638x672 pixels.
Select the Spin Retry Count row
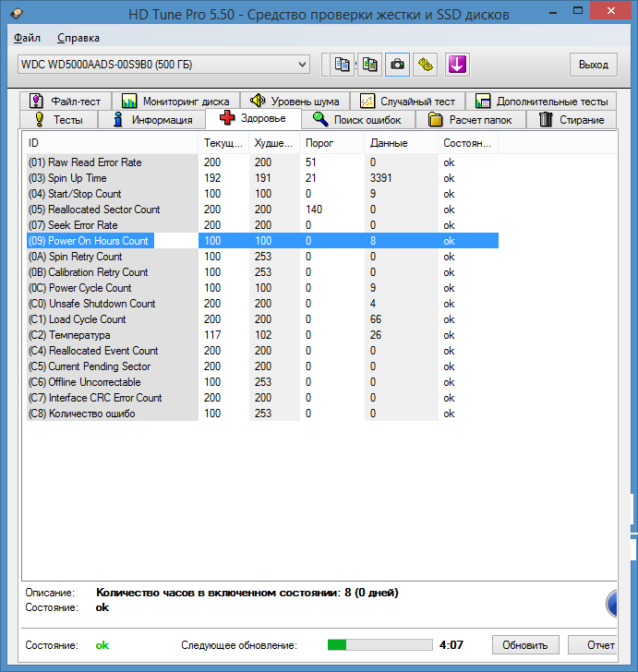pos(262,257)
